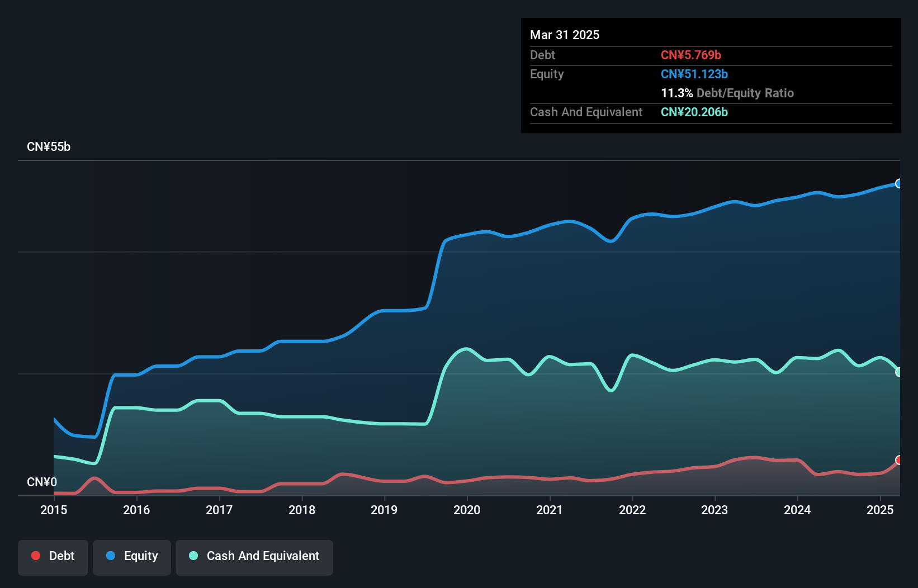This screenshot has height=588, width=918.
Task: Select the teal Cash endpoint marker on chart
Action: click(x=899, y=371)
